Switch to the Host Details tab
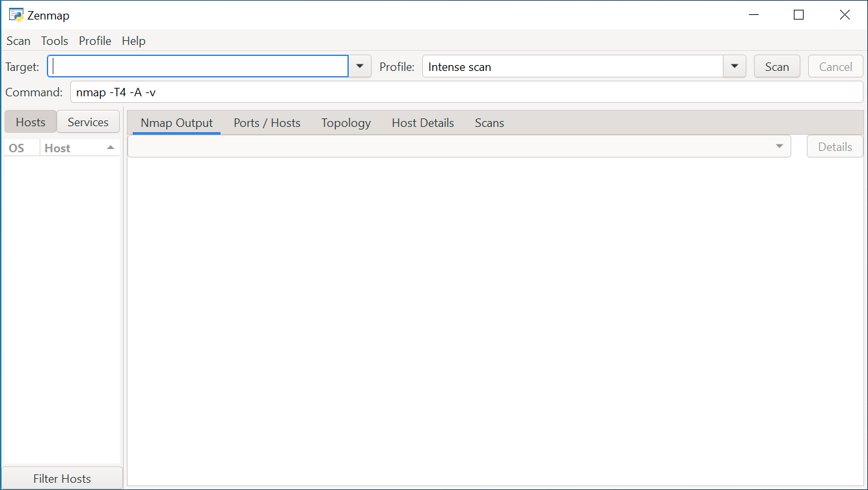Image resolution: width=868 pixels, height=490 pixels. point(423,123)
